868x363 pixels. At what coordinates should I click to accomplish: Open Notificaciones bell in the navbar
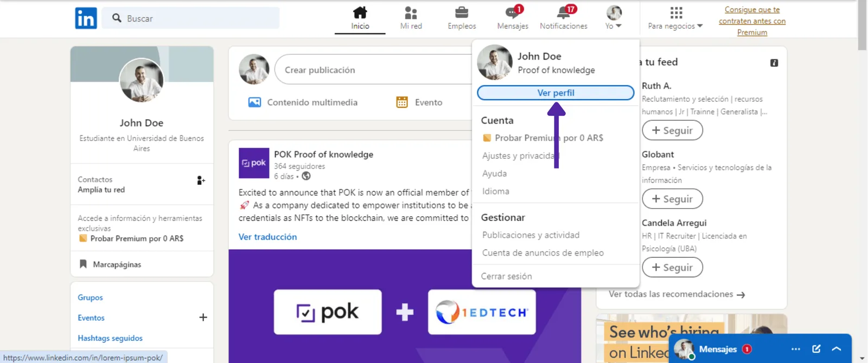coord(563,18)
